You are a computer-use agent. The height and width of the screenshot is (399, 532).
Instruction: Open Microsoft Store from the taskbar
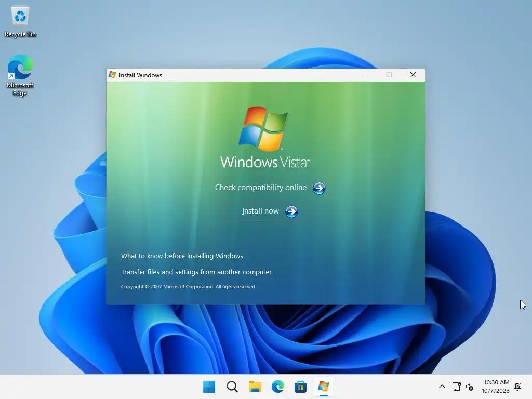click(x=300, y=387)
